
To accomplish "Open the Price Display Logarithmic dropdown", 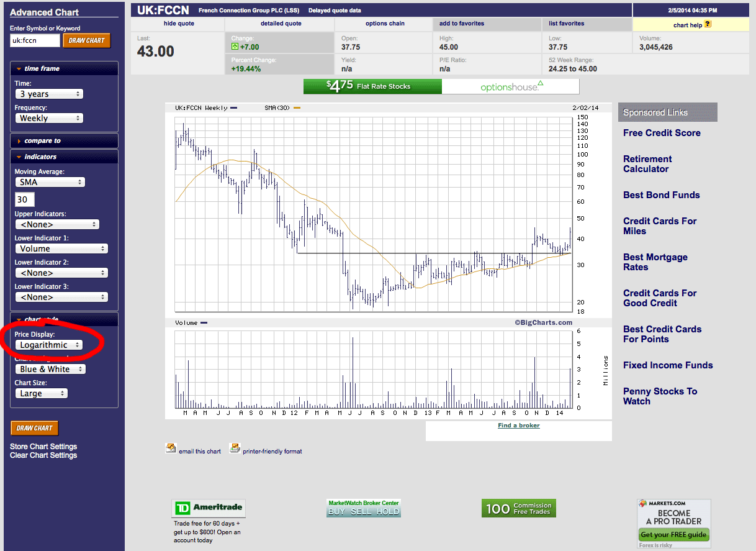I will tap(49, 345).
